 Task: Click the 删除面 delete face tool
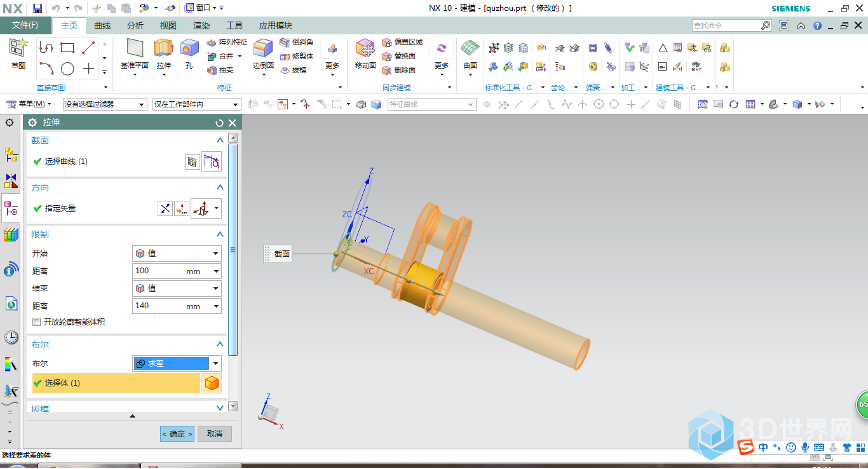pos(399,70)
